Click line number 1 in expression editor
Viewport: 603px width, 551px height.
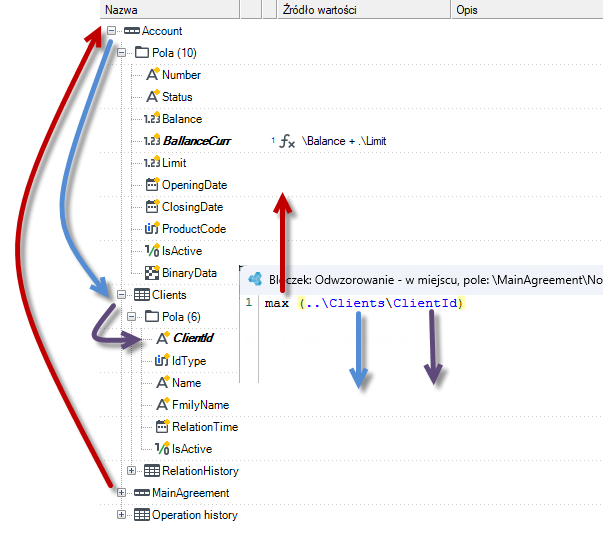click(x=249, y=302)
